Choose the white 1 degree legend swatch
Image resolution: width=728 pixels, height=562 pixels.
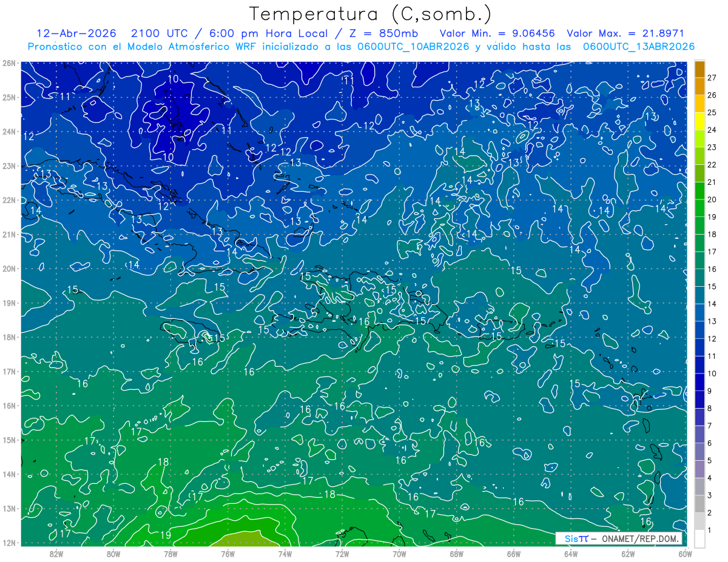[699, 538]
